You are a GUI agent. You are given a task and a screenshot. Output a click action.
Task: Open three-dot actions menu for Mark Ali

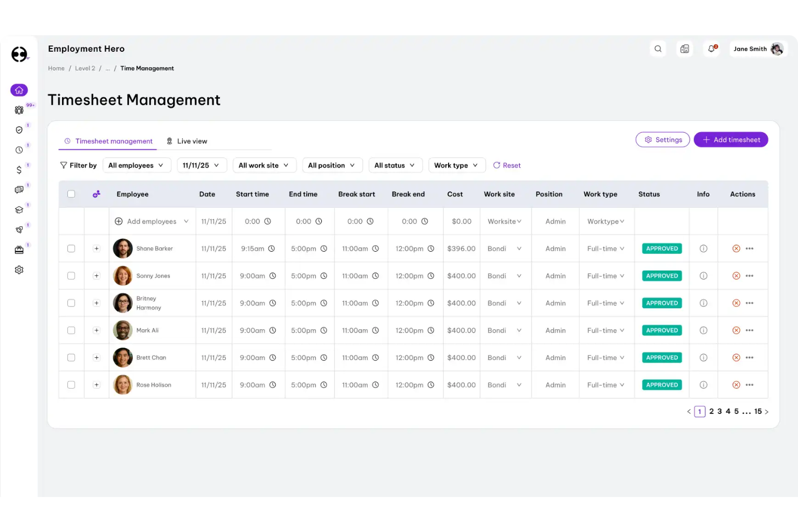[749, 330]
